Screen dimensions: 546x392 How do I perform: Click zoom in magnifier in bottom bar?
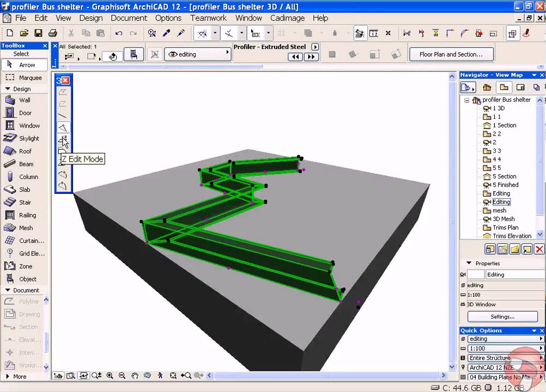[110, 375]
